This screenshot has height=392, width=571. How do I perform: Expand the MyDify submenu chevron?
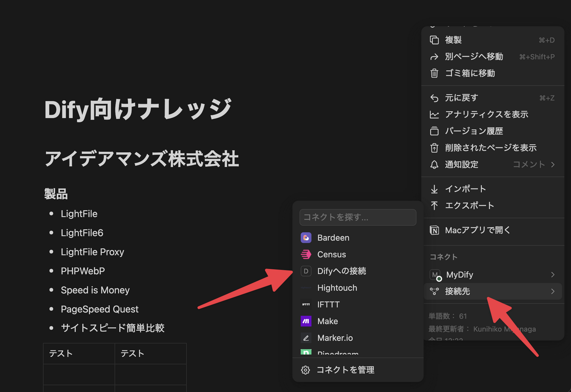[x=553, y=275]
